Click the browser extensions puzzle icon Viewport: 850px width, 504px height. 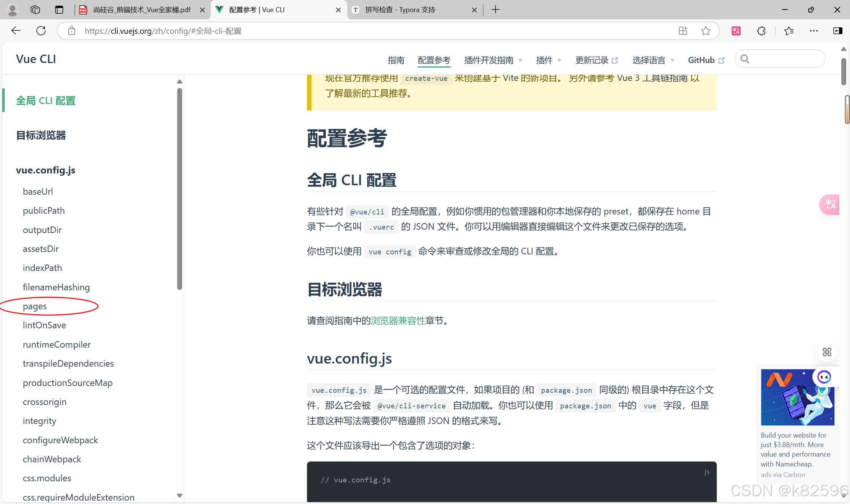pyautogui.click(x=761, y=31)
